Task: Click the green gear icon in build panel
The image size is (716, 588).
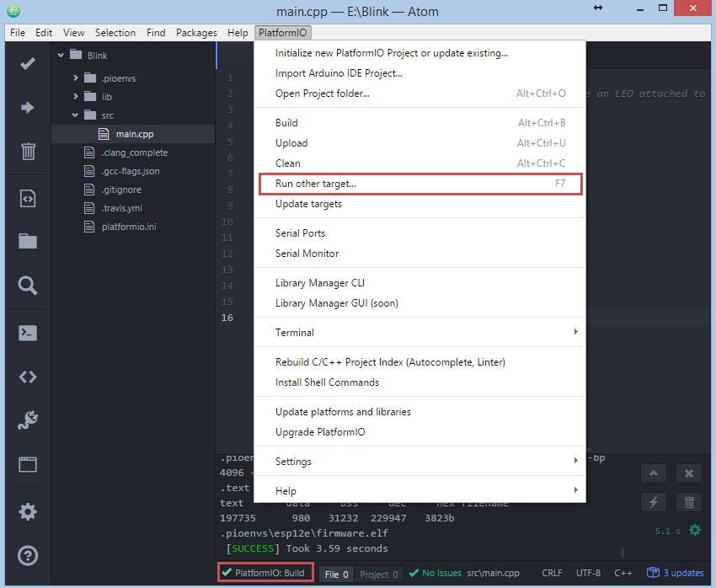Action: coord(695,531)
